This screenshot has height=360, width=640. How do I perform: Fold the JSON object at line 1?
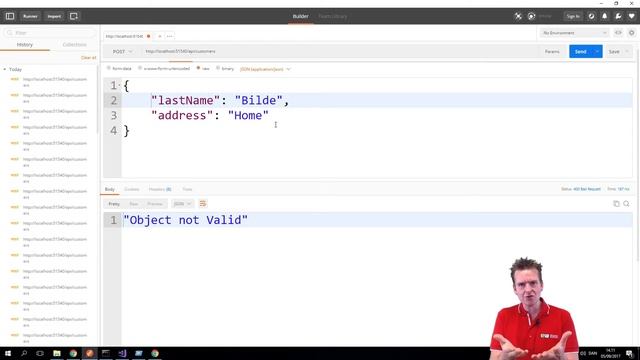click(x=120, y=85)
